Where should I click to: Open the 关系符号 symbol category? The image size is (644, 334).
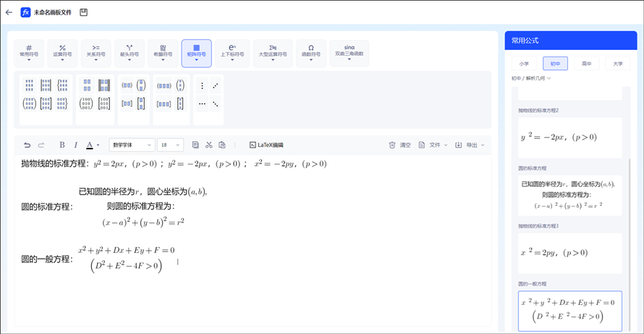point(96,54)
